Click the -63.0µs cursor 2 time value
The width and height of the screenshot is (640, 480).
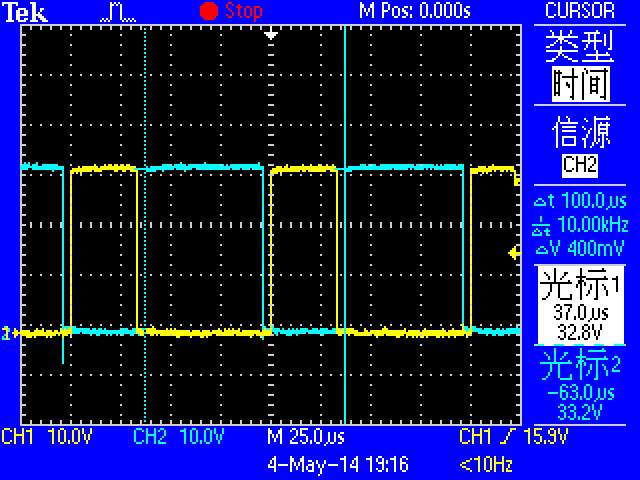pos(580,393)
